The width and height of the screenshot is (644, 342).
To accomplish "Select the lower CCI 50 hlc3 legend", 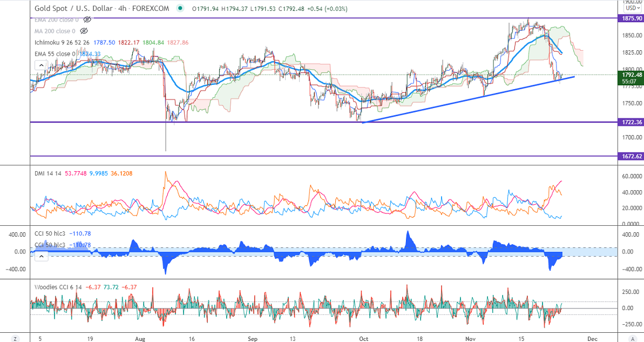I will [x=50, y=245].
